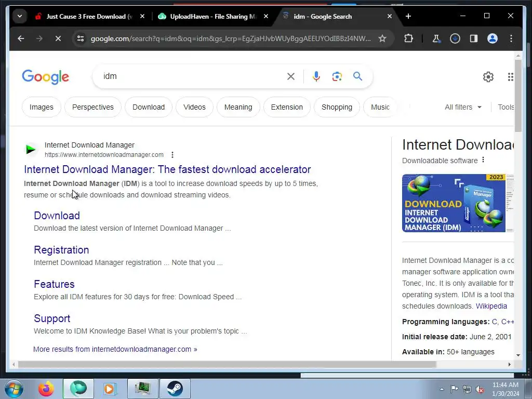Open knowledge panel more options dots
Viewport: 532px width, 399px height.
point(483,160)
